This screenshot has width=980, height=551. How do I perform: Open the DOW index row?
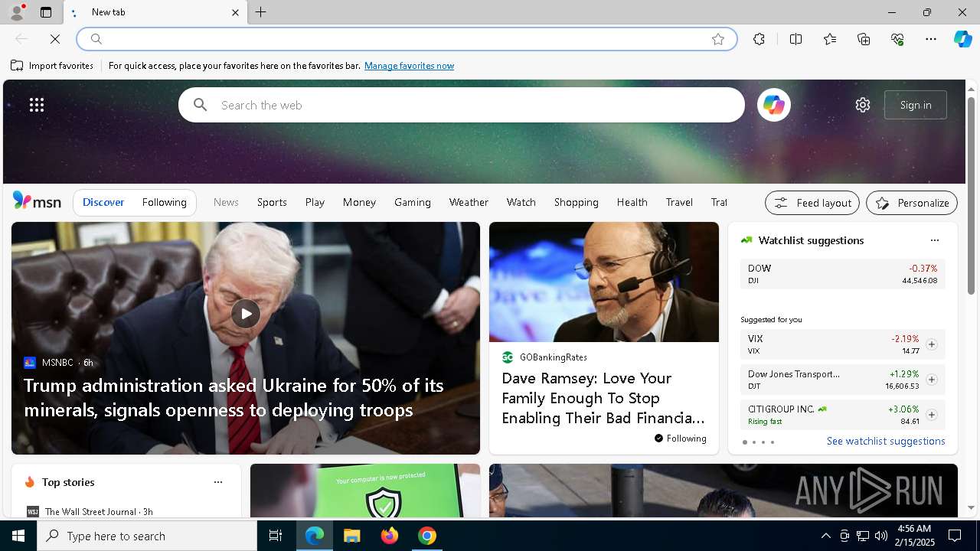pyautogui.click(x=842, y=274)
